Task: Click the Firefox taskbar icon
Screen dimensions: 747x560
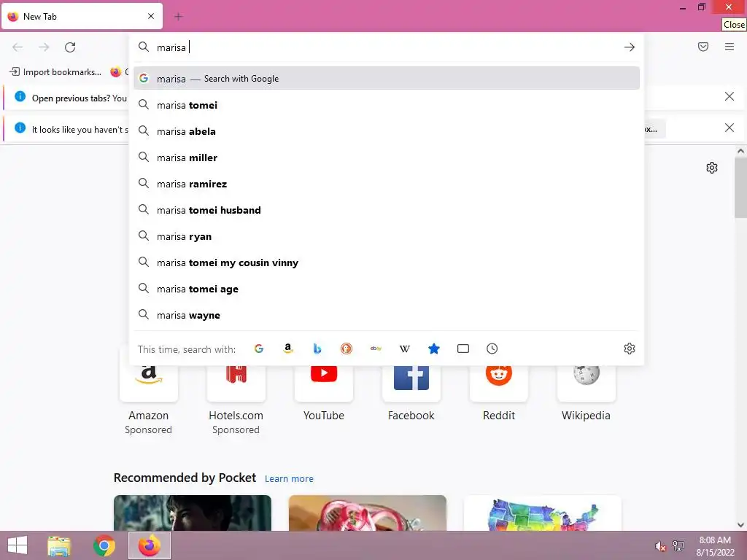Action: click(150, 545)
